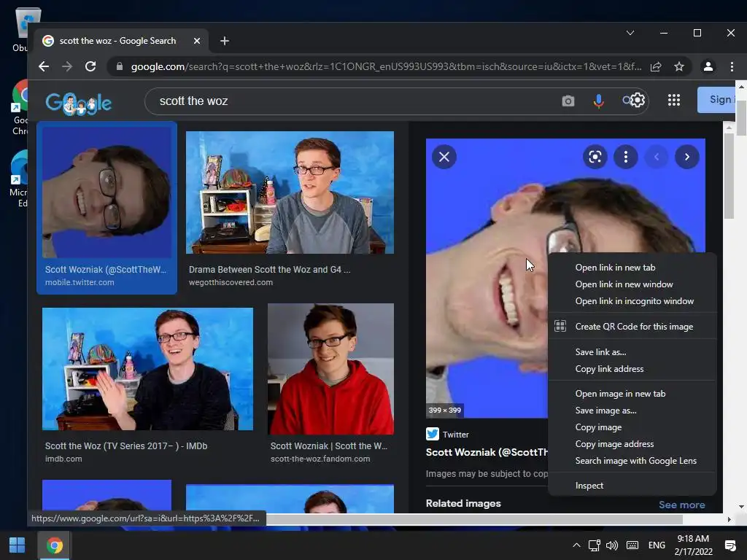Open the wegotthiscovered.com source link
This screenshot has height=560, width=747.
pyautogui.click(x=231, y=282)
